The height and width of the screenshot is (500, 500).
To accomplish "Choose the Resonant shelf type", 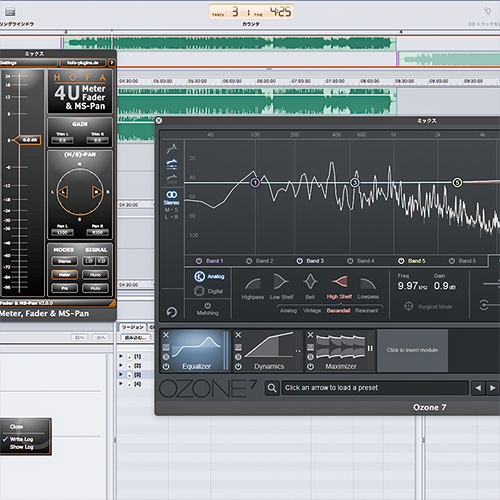I will pos(367,311).
